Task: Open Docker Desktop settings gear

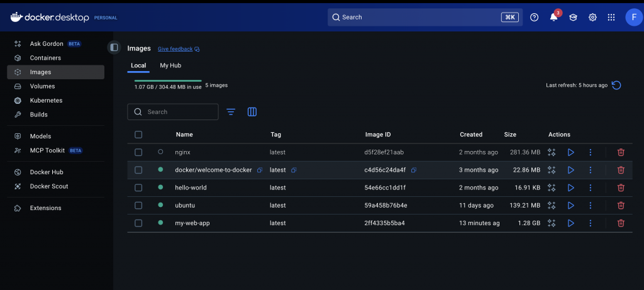Action: click(x=592, y=18)
